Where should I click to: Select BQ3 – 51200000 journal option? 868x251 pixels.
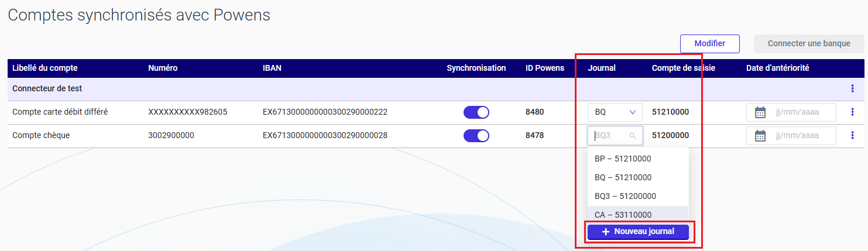pyautogui.click(x=638, y=196)
